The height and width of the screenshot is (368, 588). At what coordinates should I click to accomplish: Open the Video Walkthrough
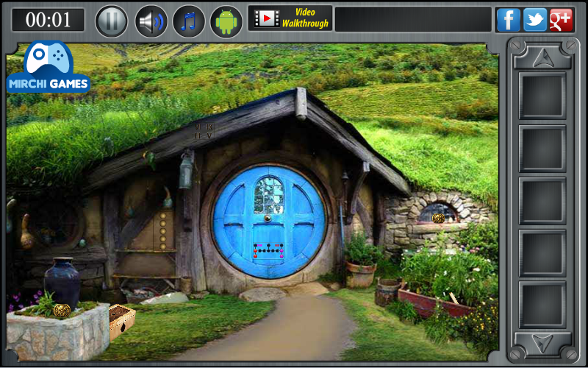pos(290,18)
